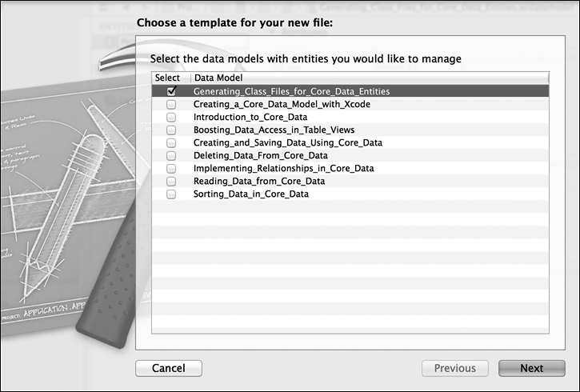Viewport: 580px width, 392px height.
Task: Tick the Sorting_Data_in_Core_Data checkbox
Action: [171, 194]
